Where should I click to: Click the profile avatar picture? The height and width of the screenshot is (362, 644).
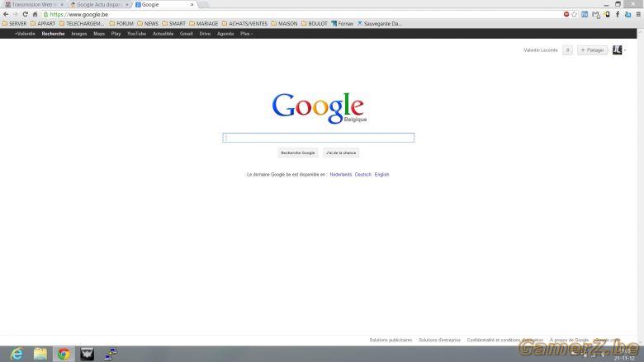(617, 50)
